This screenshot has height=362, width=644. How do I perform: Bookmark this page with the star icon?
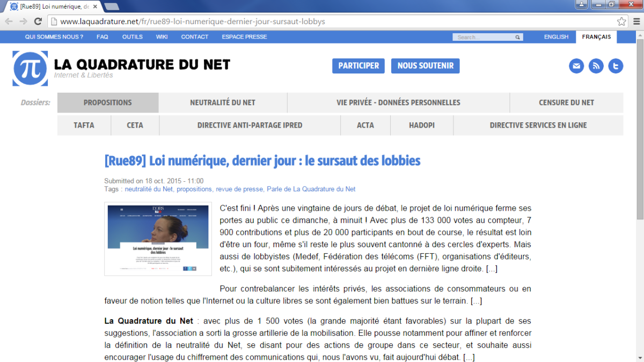(621, 21)
